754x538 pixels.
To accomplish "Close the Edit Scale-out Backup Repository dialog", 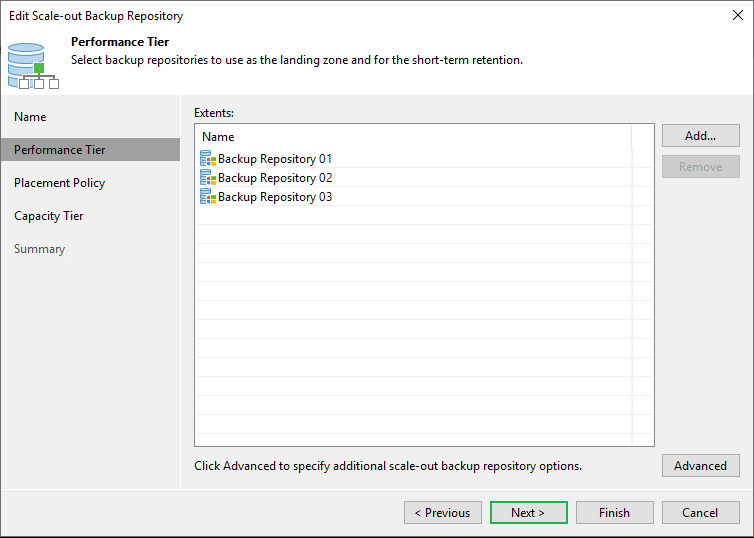I will pyautogui.click(x=738, y=16).
